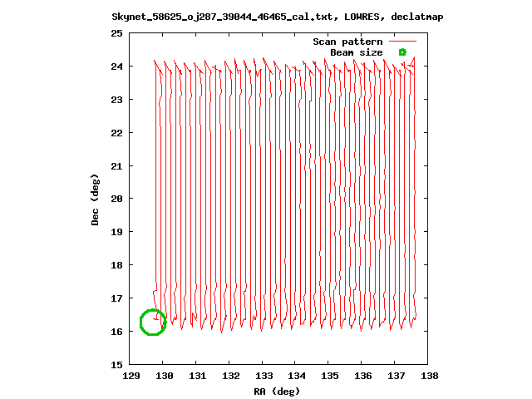Click the RA axis value 132
This screenshot has height=399, width=532.
coord(231,376)
